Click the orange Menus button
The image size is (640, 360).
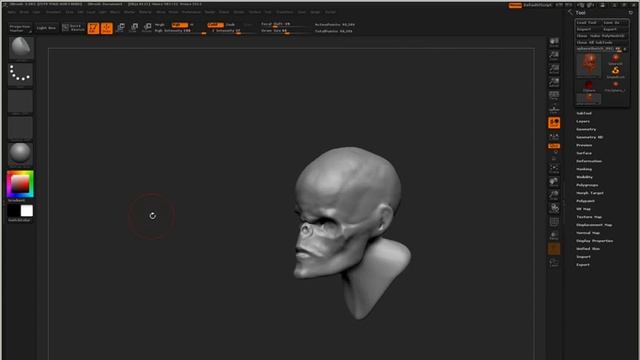(515, 5)
